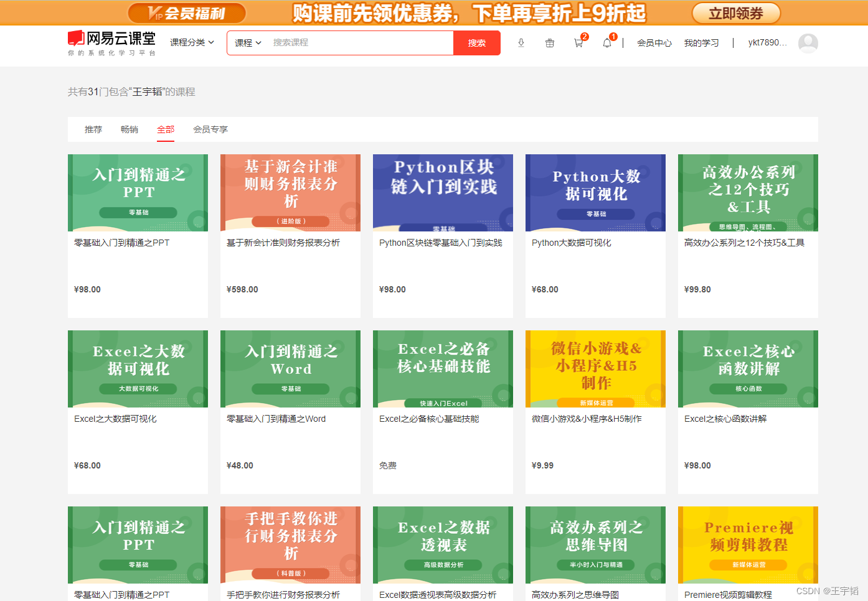The height and width of the screenshot is (601, 868).
Task: Click the 共有31门包含"王宇韬"的课程 result text
Action: click(131, 91)
